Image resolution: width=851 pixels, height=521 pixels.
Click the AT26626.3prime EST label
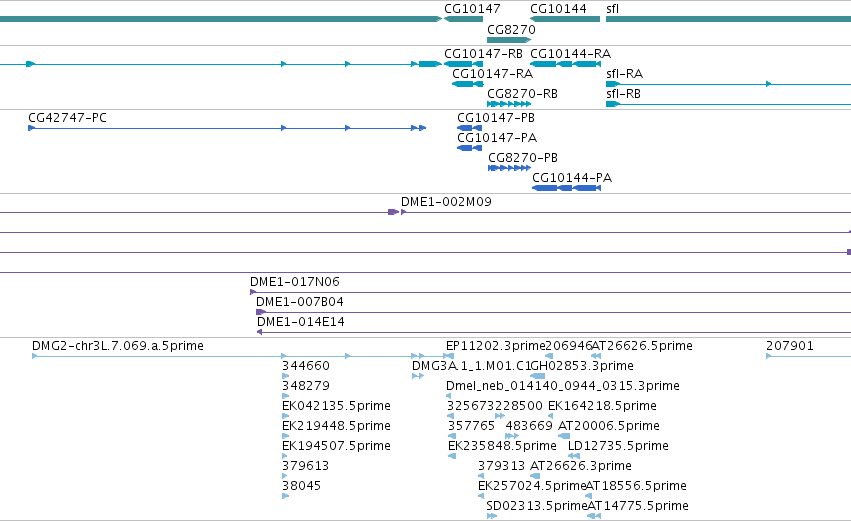(580, 466)
